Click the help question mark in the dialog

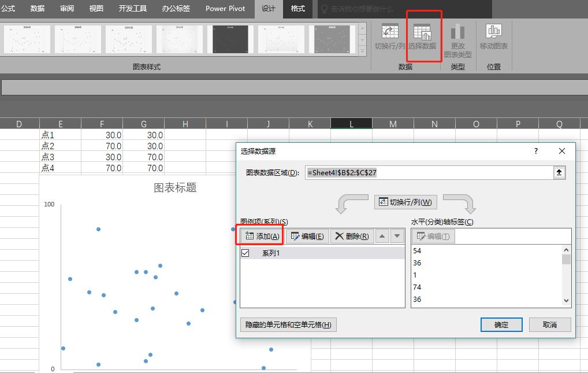coord(535,151)
